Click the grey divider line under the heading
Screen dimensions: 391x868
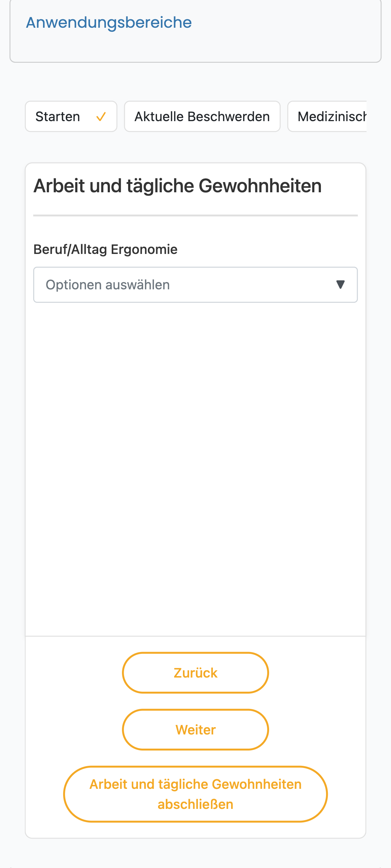coord(195,215)
